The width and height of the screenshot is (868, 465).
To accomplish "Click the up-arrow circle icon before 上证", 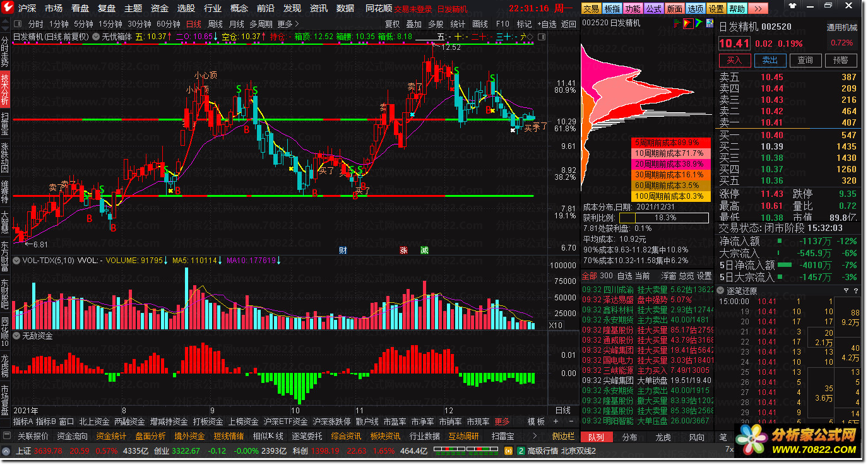I will tap(6, 451).
